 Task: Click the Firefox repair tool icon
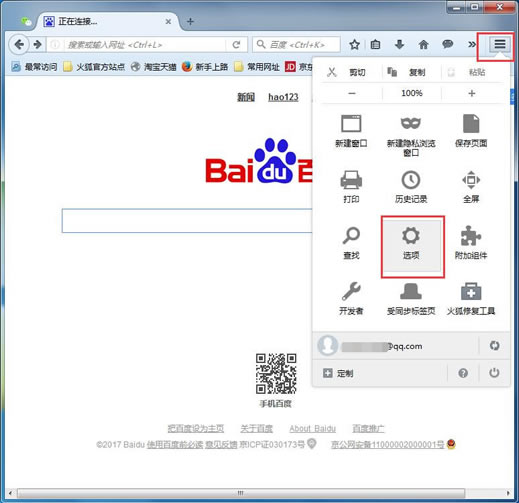pyautogui.click(x=471, y=291)
